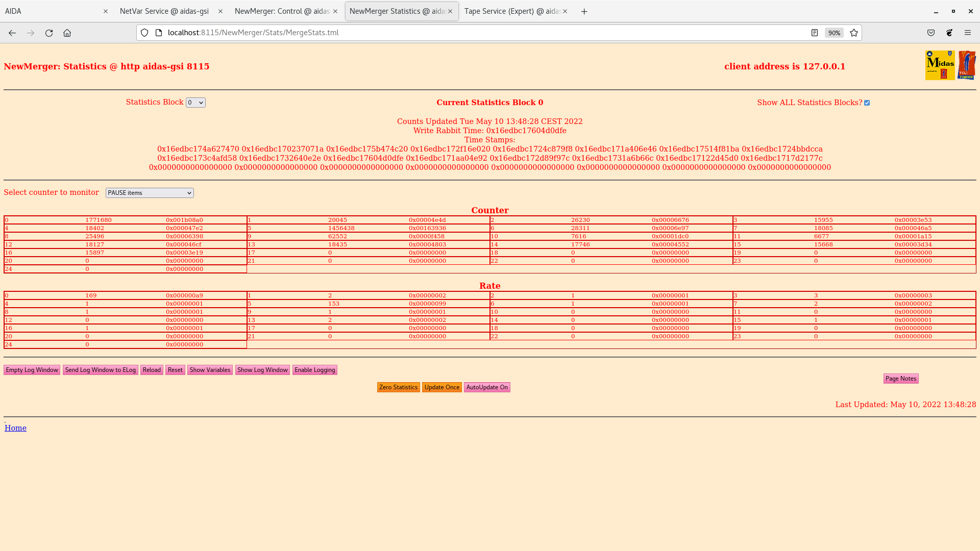Open the Statistics Block dropdown
The width and height of the screenshot is (980, 551).
195,103
